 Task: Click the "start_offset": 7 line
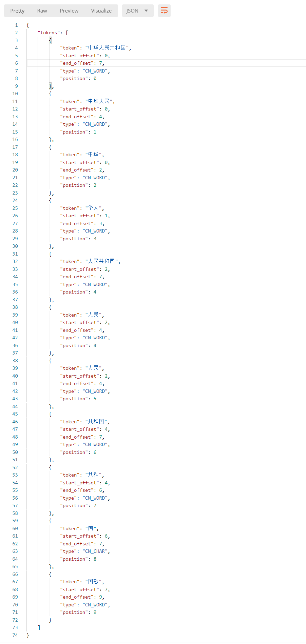pos(85,589)
